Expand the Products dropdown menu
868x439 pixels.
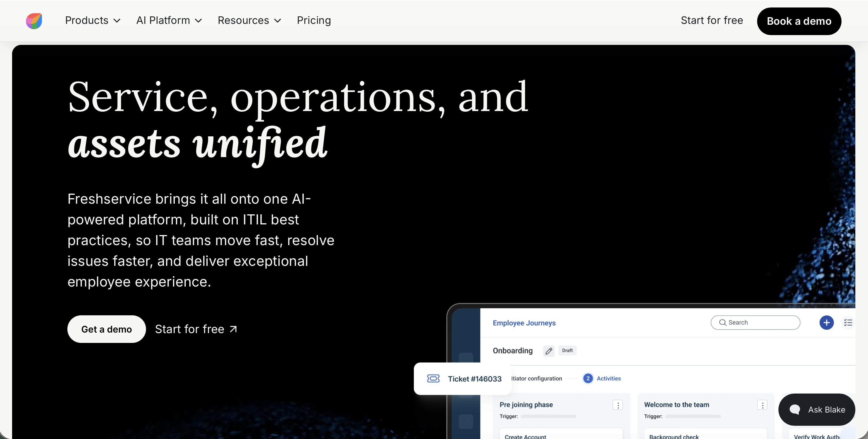click(93, 20)
